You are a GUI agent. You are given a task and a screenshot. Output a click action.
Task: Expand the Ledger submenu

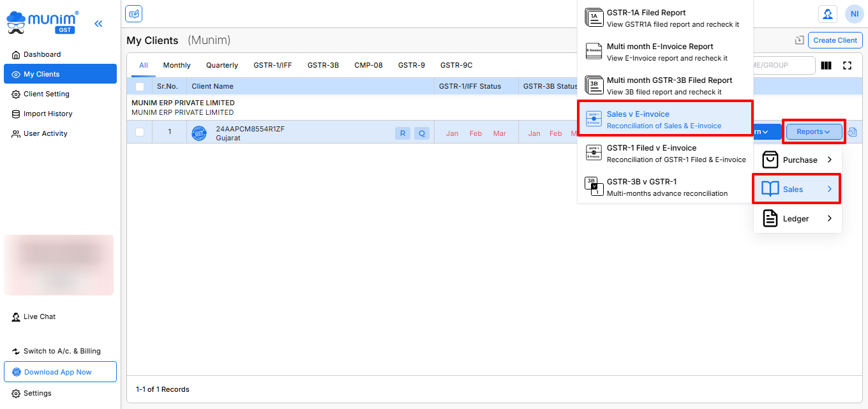(x=797, y=219)
